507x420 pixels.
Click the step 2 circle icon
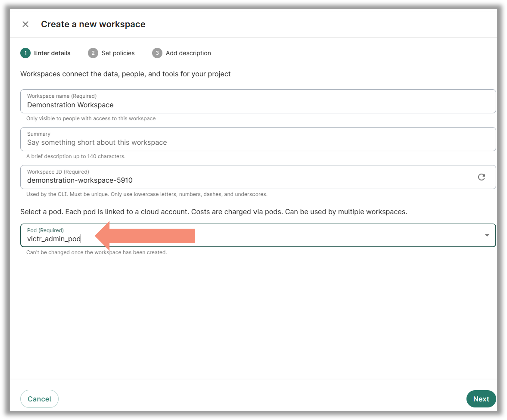93,53
